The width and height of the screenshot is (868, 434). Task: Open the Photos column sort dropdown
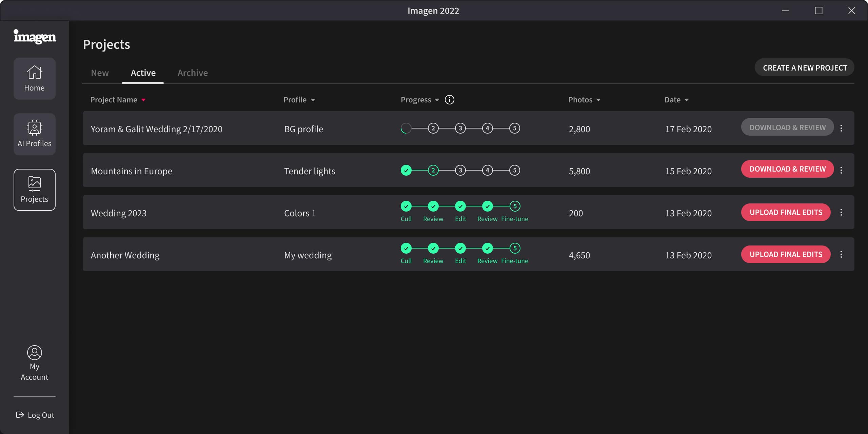point(598,100)
